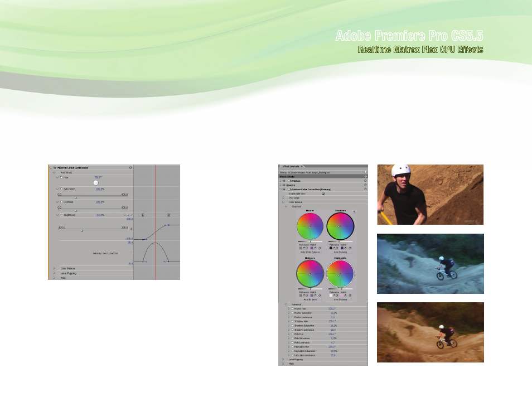Click the Highlights match pink swatch
Image resolution: width=532 pixels, height=411 pixels.
342,295
